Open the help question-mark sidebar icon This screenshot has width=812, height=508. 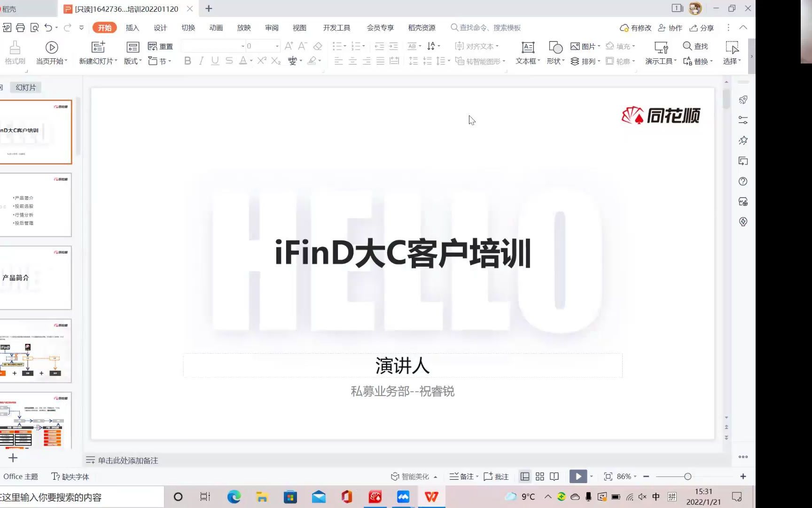click(743, 182)
